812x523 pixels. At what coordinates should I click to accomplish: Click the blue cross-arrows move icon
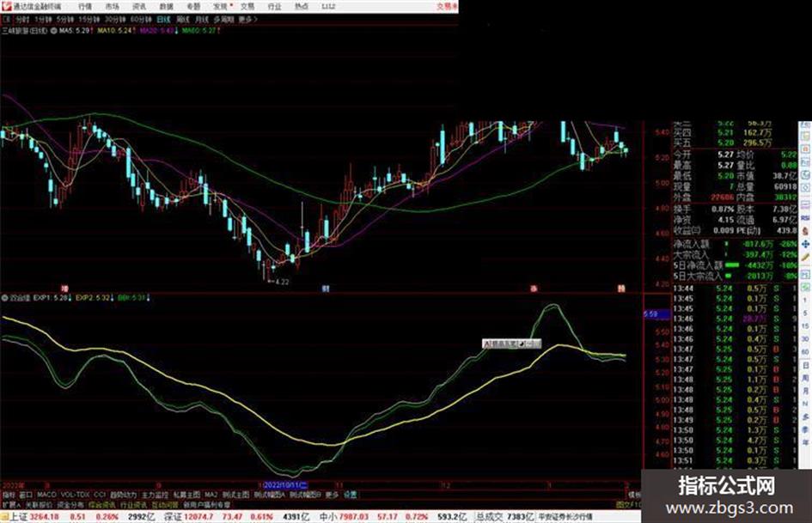pos(806,243)
